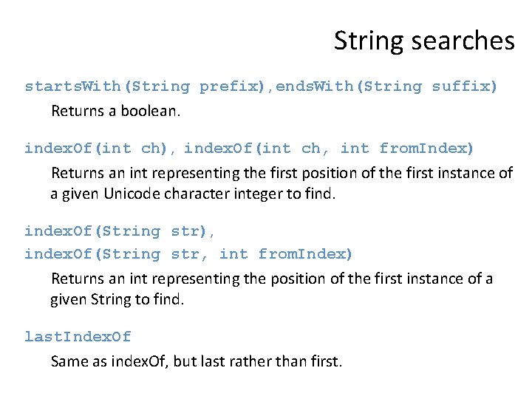Select the starts.With(String prefix) method text

tap(145, 86)
